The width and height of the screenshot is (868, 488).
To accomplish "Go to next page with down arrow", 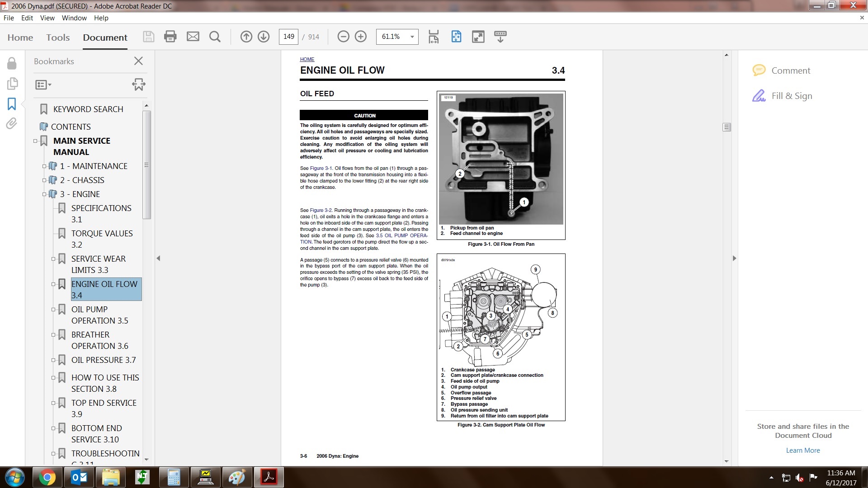I will click(264, 37).
